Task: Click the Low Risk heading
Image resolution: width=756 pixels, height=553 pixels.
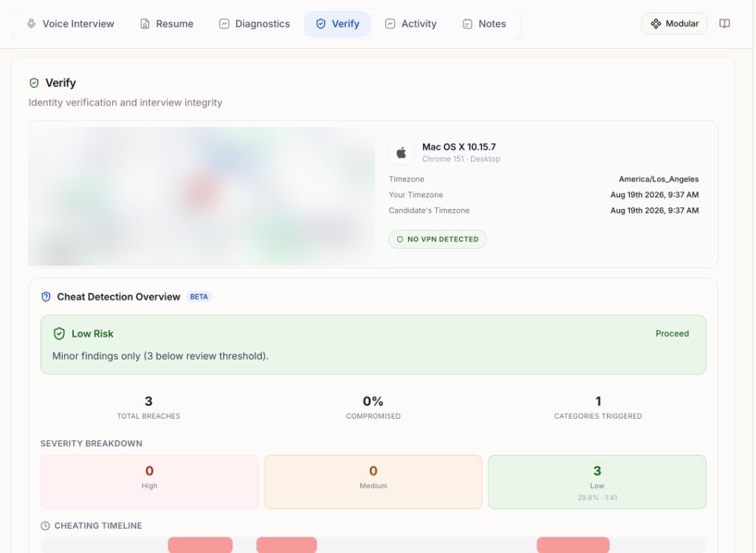Action: point(92,334)
